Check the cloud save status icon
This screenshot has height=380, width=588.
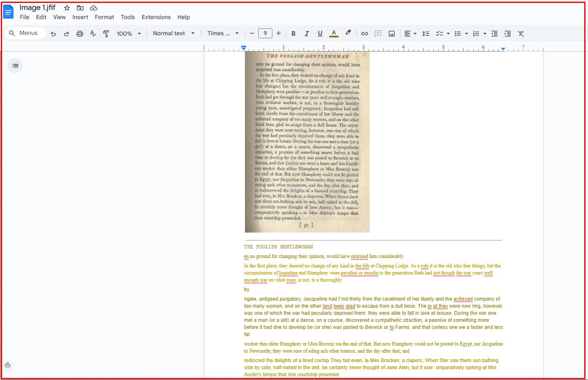94,8
